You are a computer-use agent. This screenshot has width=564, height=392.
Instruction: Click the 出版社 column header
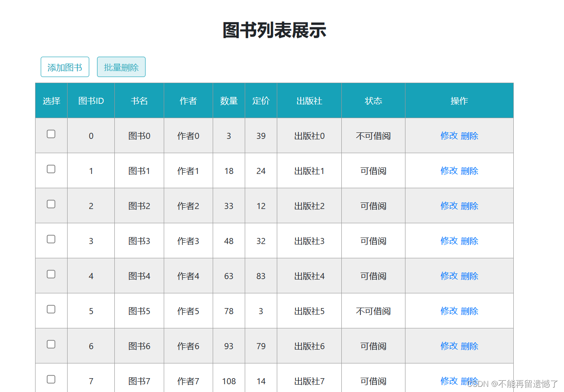click(x=309, y=101)
